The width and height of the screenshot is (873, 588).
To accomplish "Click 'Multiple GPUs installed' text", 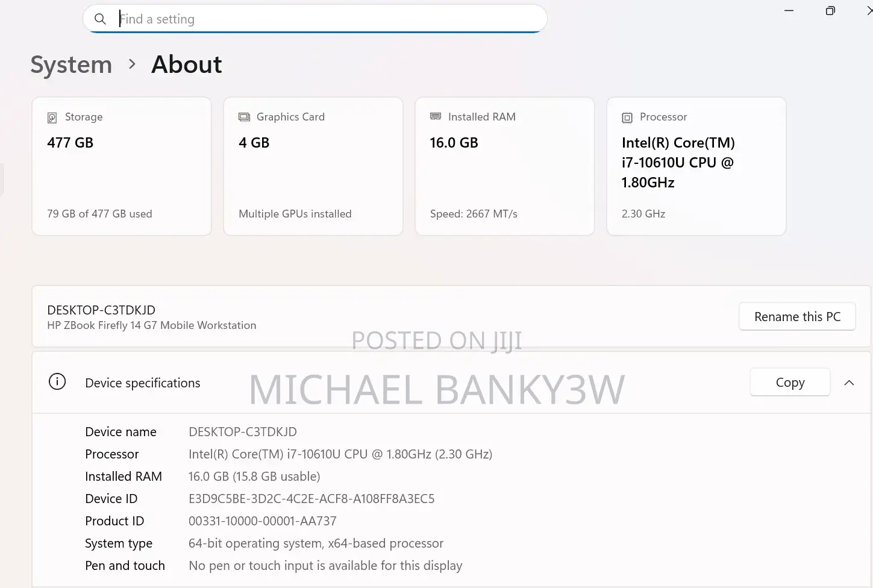I will tap(295, 214).
